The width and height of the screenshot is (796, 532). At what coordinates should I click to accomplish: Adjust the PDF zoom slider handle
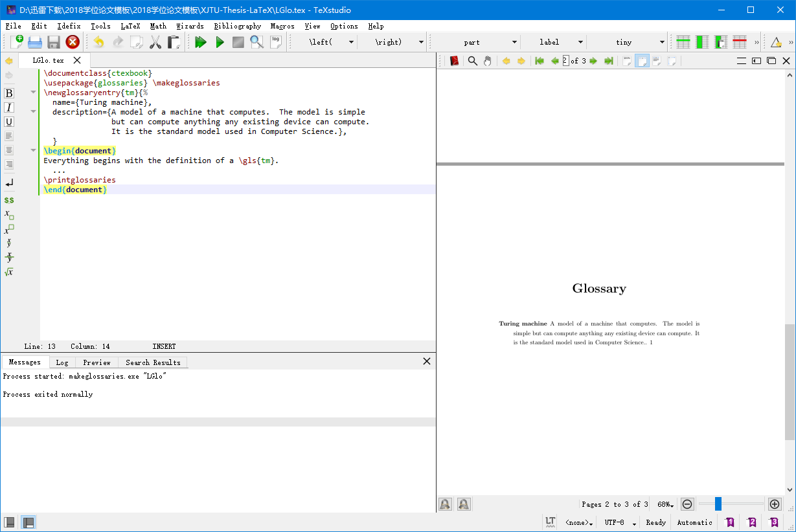pos(718,504)
